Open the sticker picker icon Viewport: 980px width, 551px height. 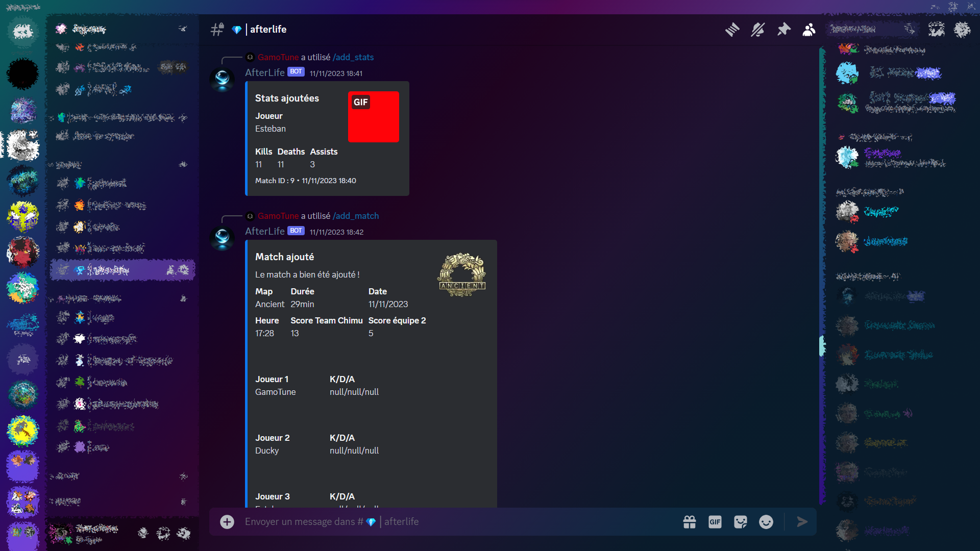click(741, 521)
